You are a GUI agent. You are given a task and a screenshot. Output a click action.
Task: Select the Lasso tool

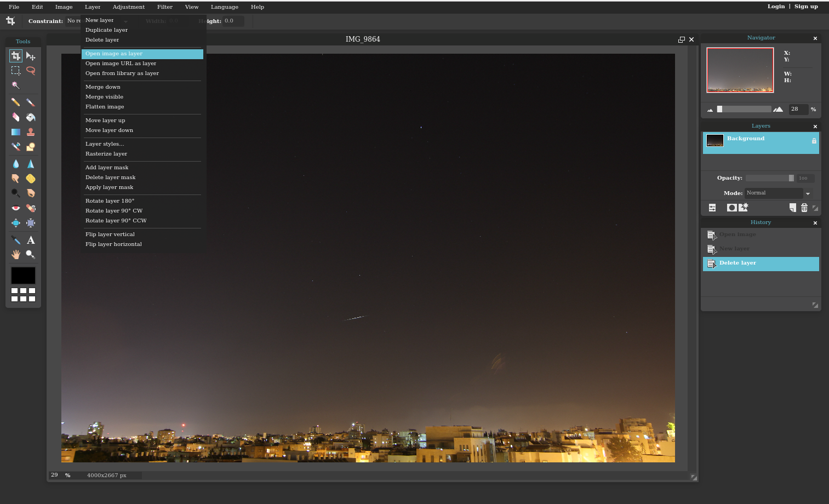tap(31, 71)
